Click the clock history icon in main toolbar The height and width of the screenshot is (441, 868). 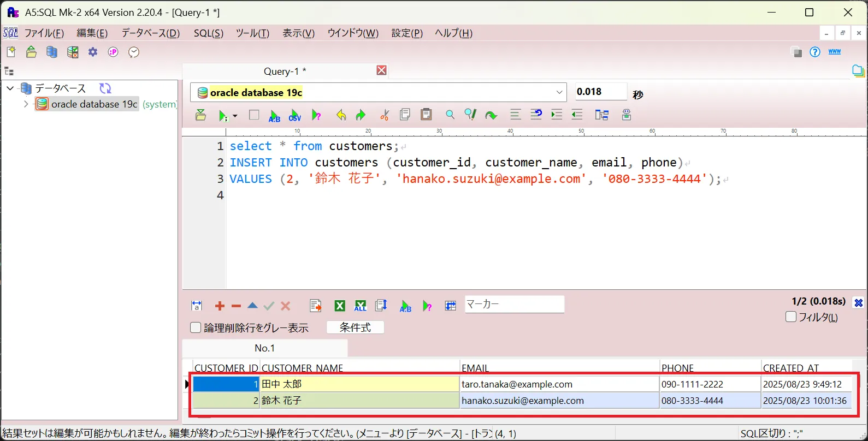pyautogui.click(x=134, y=52)
